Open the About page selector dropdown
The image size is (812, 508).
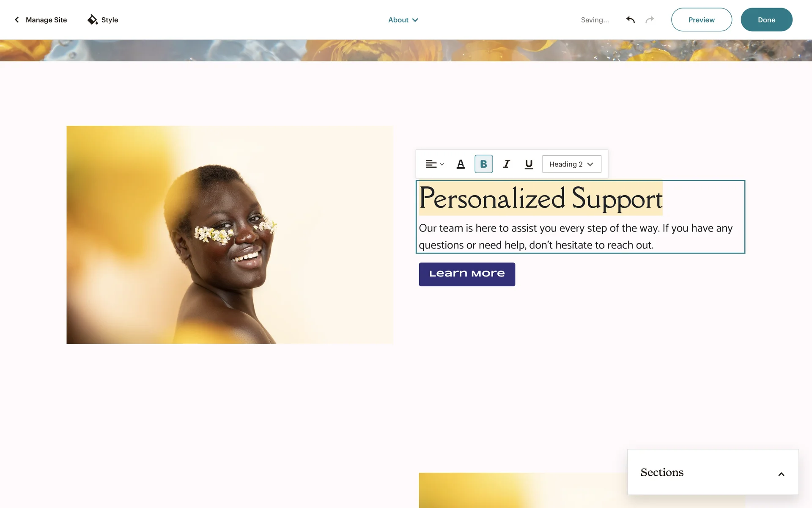click(403, 20)
